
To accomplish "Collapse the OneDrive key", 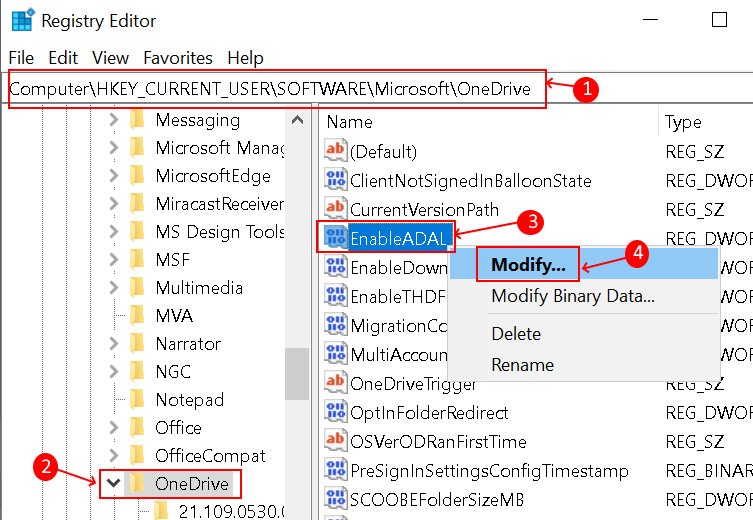I will (113, 483).
